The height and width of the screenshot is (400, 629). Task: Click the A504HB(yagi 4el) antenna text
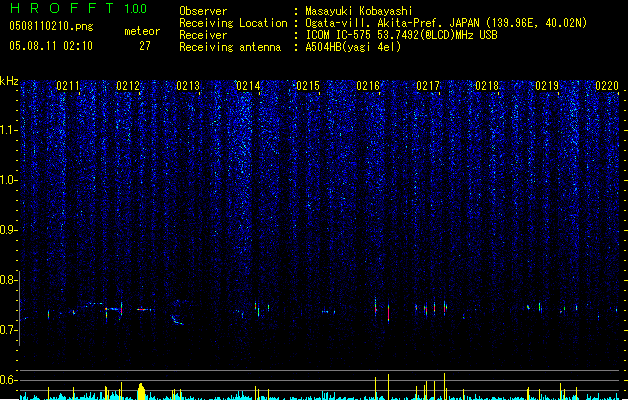pos(353,47)
